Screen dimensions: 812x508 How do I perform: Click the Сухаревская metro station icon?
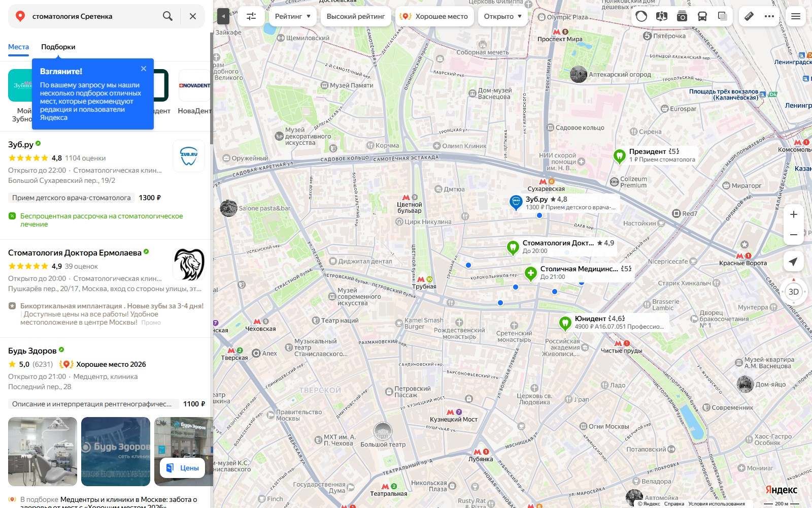point(543,181)
